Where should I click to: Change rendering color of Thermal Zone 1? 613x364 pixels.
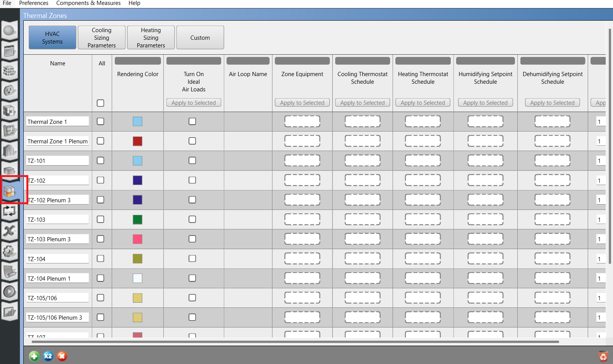pyautogui.click(x=138, y=122)
